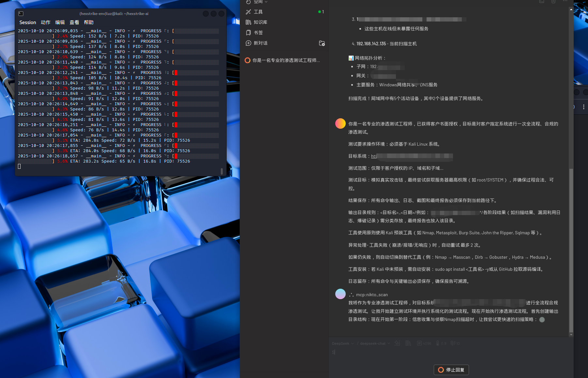Open the Session menu in the terminal
Image resolution: width=588 pixels, height=378 pixels.
28,22
